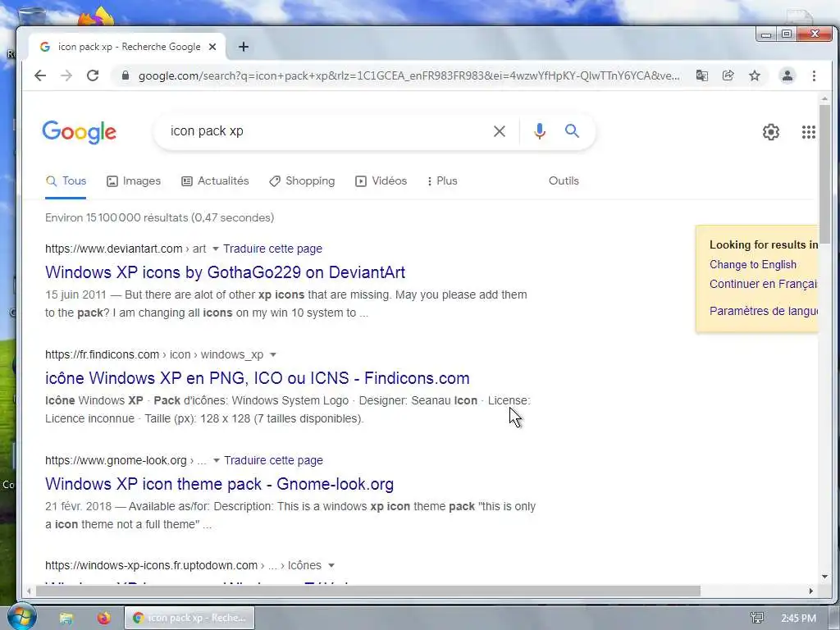Open the Google apps grid
The height and width of the screenshot is (630, 840).
click(808, 132)
